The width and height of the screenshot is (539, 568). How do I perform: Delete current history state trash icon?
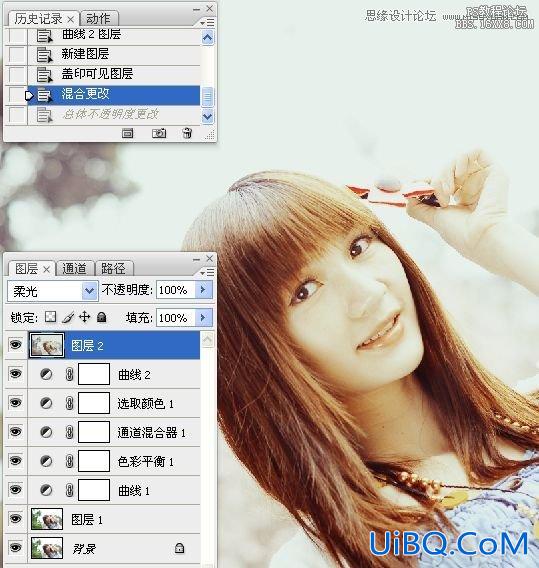187,133
